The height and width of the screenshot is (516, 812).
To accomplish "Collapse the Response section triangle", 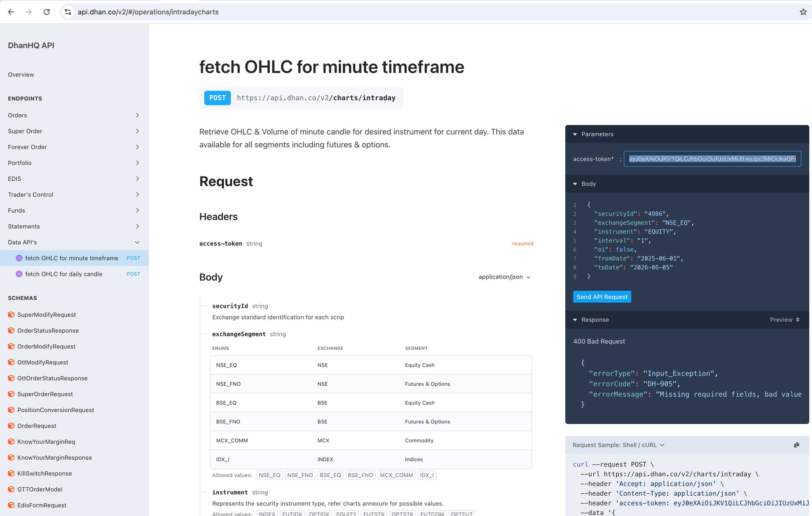I will [575, 320].
